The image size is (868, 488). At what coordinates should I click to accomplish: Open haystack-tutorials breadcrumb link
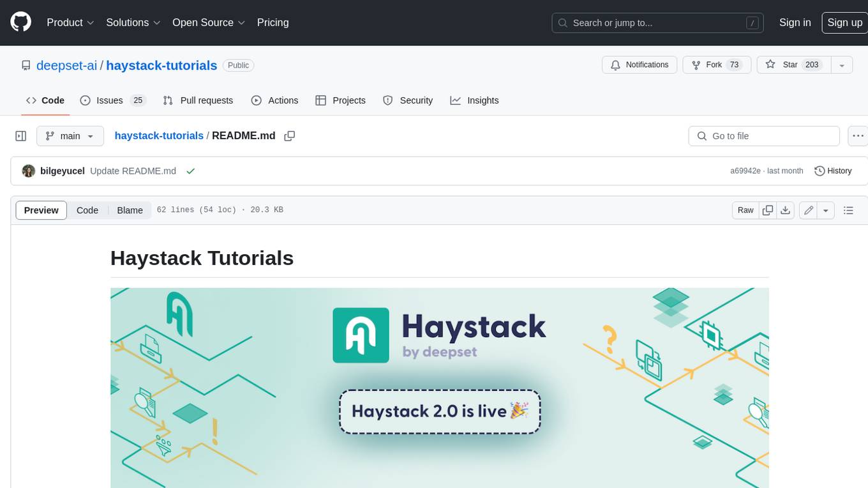(x=159, y=135)
